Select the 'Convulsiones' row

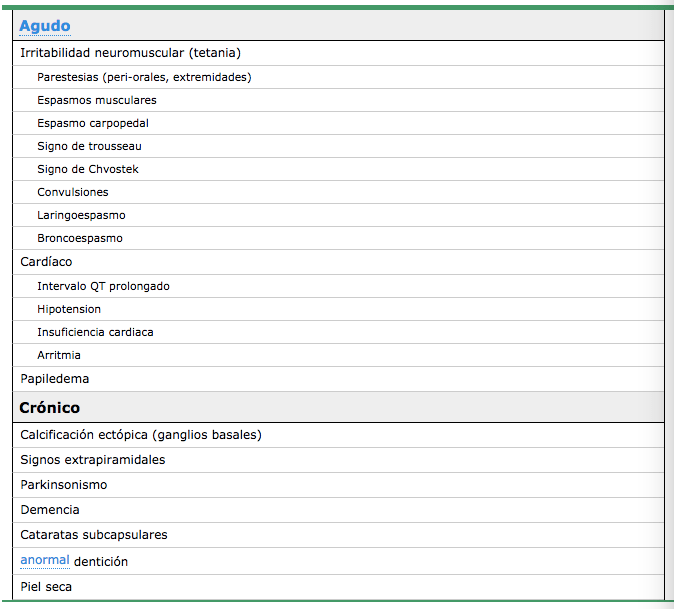tap(73, 192)
